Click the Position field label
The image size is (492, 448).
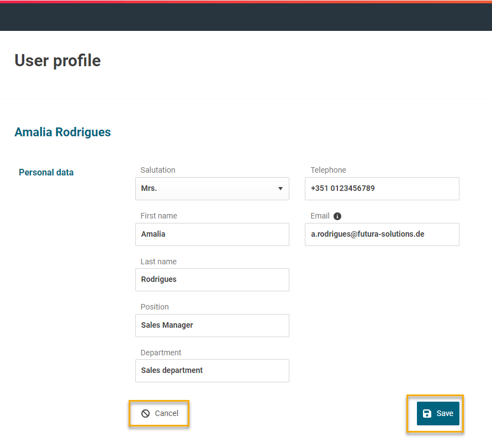tap(155, 307)
